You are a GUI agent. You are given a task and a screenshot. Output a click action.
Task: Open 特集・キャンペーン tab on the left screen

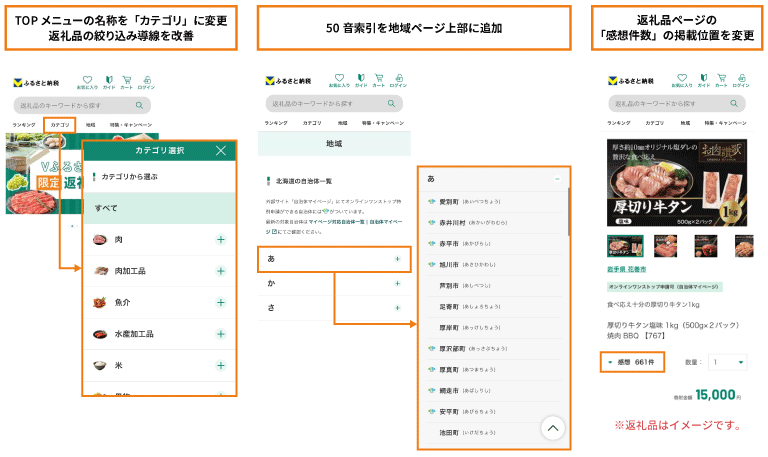[131, 125]
